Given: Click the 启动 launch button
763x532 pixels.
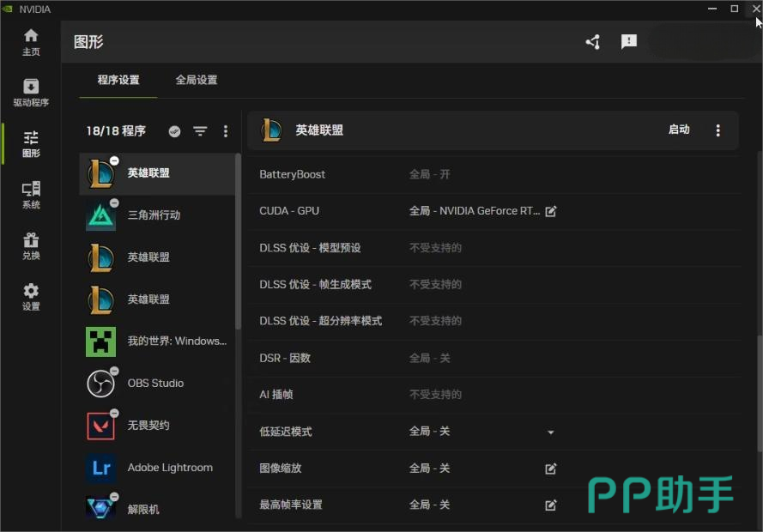Looking at the screenshot, I should coord(679,130).
